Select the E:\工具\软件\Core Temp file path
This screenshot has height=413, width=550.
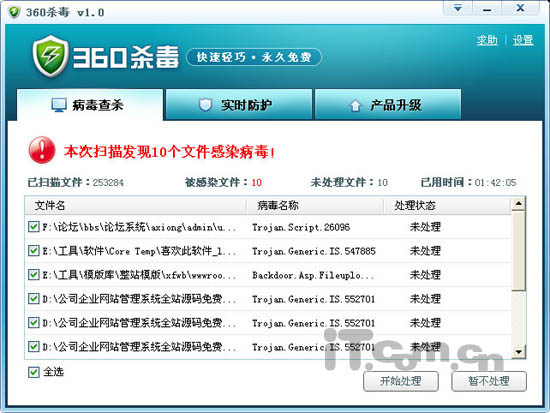coord(139,251)
